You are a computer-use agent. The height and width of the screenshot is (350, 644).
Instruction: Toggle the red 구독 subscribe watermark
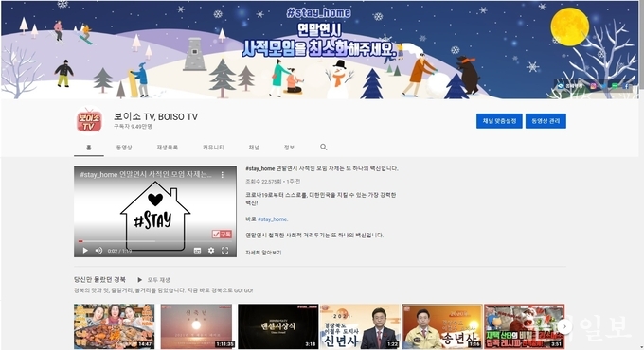point(222,234)
